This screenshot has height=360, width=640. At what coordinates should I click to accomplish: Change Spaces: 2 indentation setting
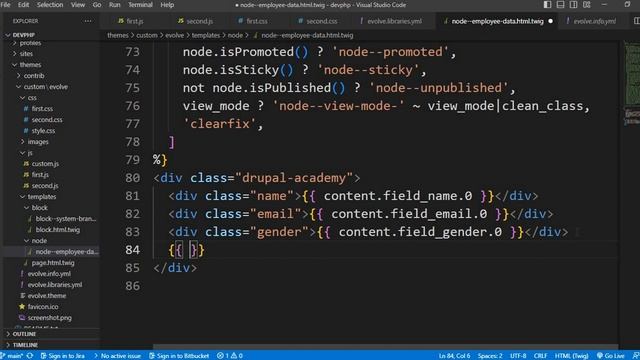490,356
